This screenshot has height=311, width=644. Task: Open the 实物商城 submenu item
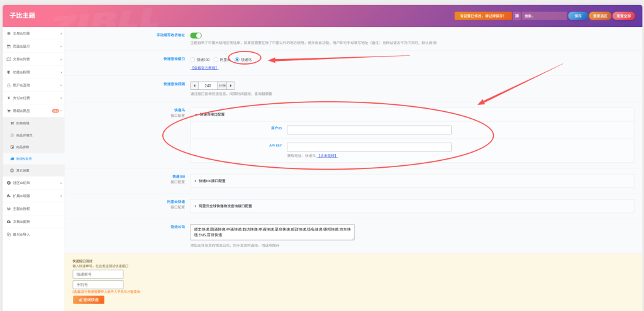coord(34,123)
